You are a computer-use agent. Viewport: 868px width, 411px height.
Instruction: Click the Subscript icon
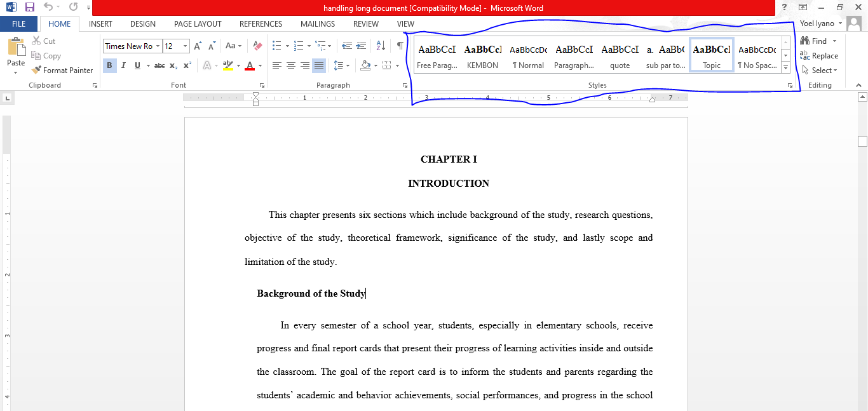pos(173,65)
